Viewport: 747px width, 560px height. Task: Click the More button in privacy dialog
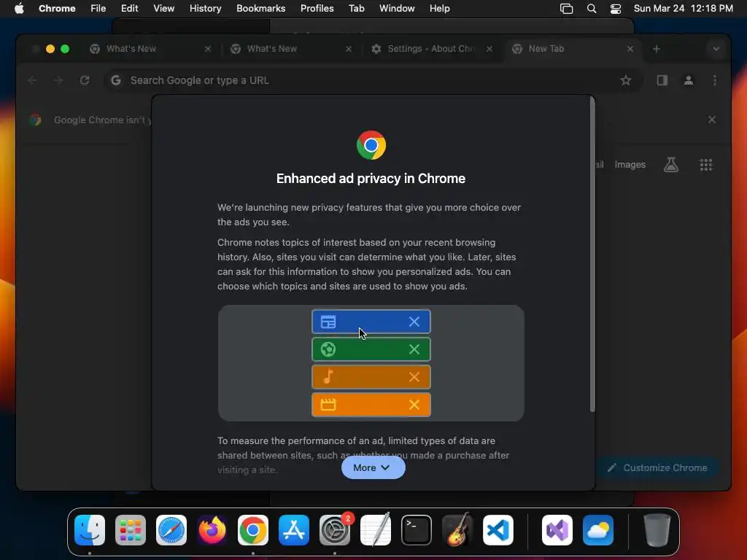(373, 467)
